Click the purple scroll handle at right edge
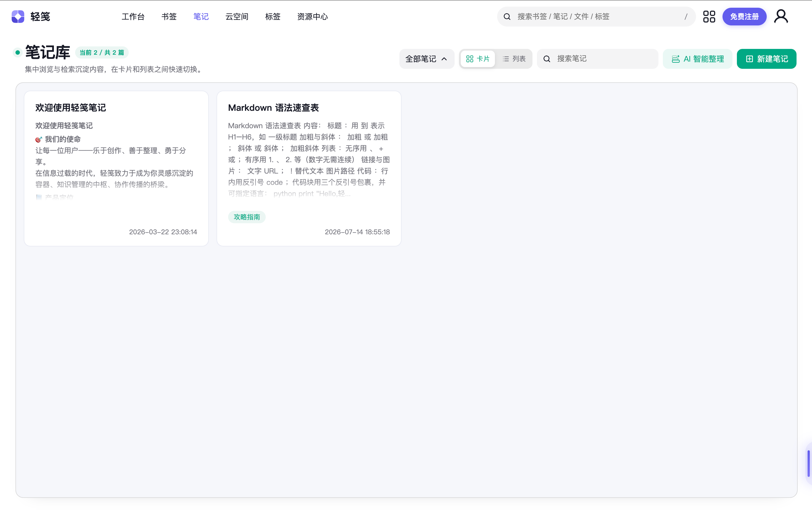Screen dimensions: 812x510 pos(808,464)
